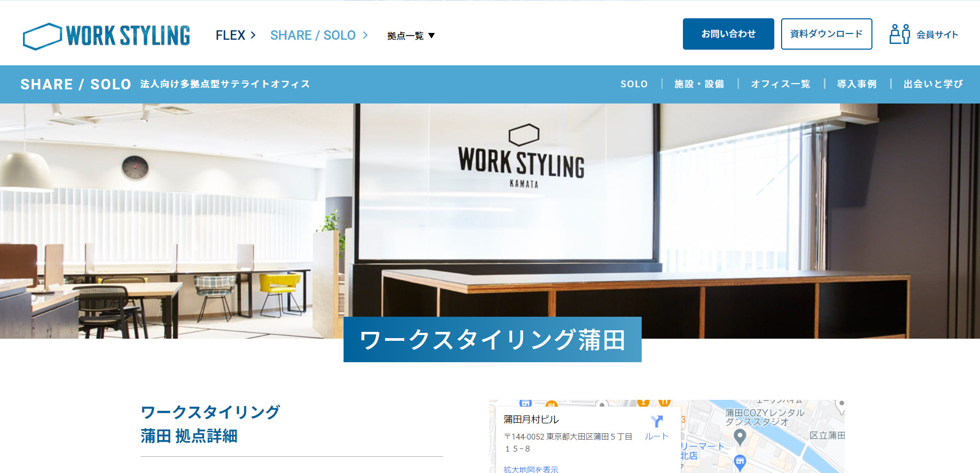Click the Work Styling logo in header
The height and width of the screenshot is (473, 980).
(107, 36)
